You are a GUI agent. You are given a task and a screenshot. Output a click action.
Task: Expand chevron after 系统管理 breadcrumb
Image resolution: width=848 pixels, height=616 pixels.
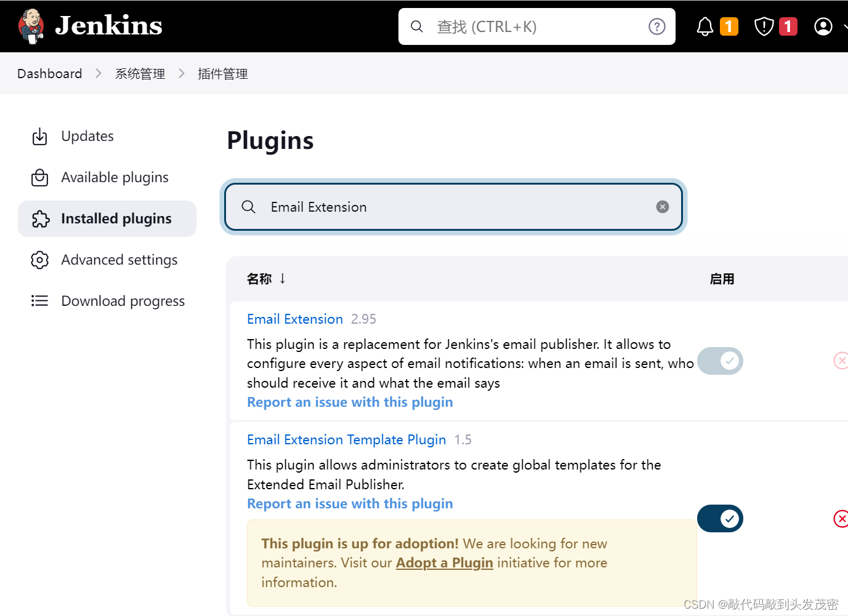(x=182, y=73)
